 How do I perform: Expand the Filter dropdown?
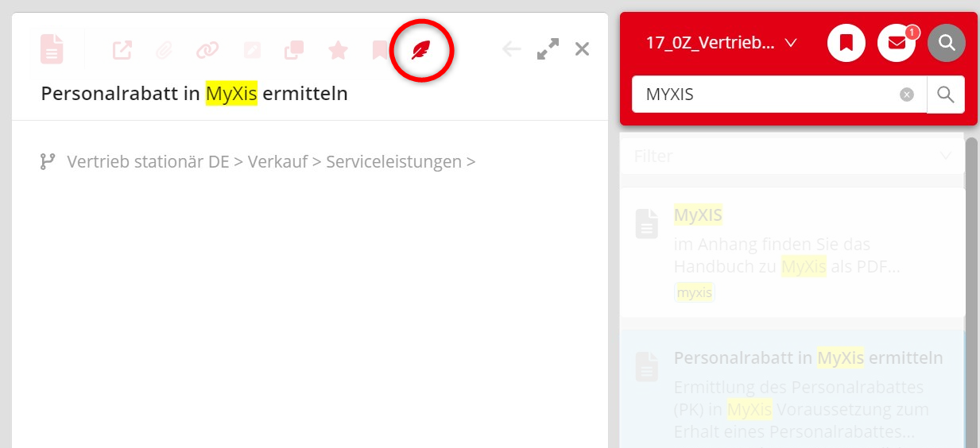tap(792, 156)
